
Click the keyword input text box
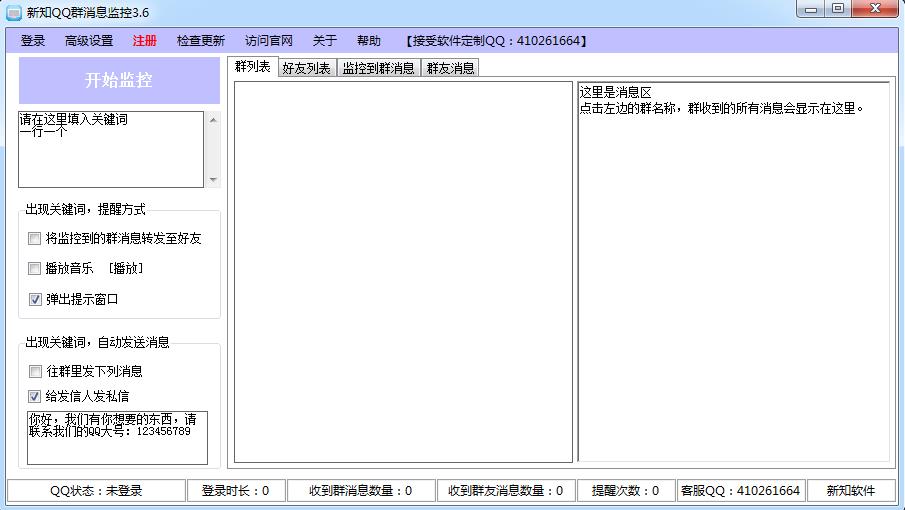[x=110, y=150]
